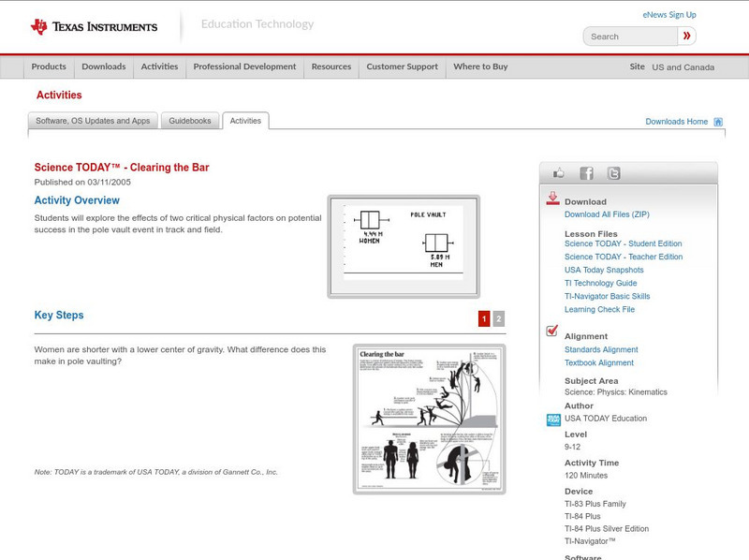Click Science: Physics: Kinematics text
Screen dimensions: 749x560
[x=616, y=392]
